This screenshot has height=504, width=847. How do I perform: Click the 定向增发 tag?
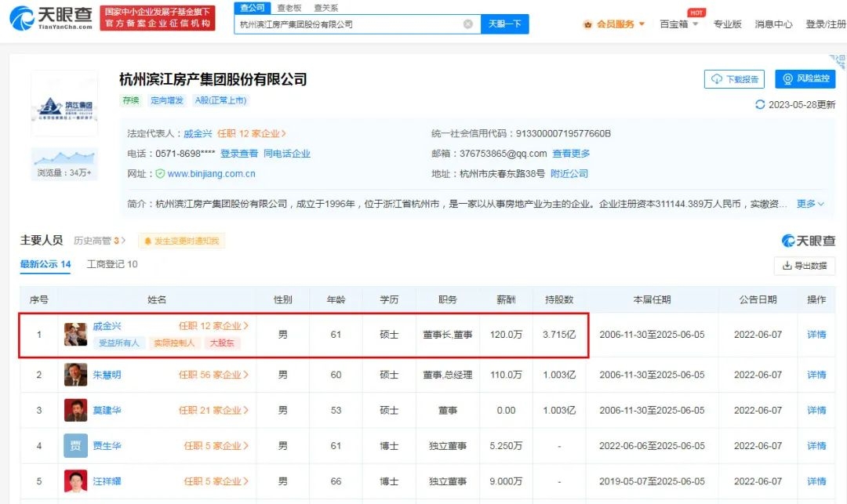coord(167,100)
